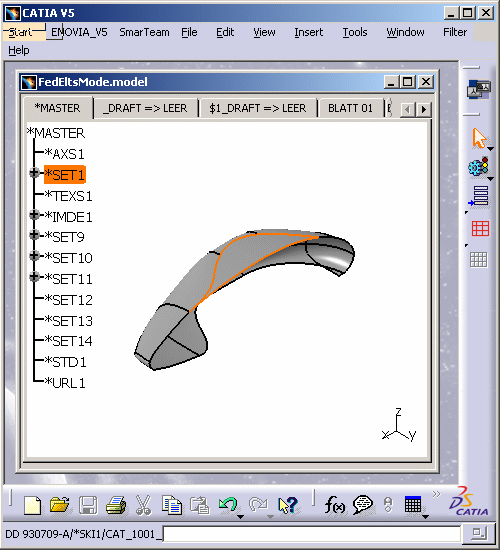Viewport: 500px width, 550px height.
Task: Open the dropdown arrow under the grid icon
Action: [x=425, y=517]
